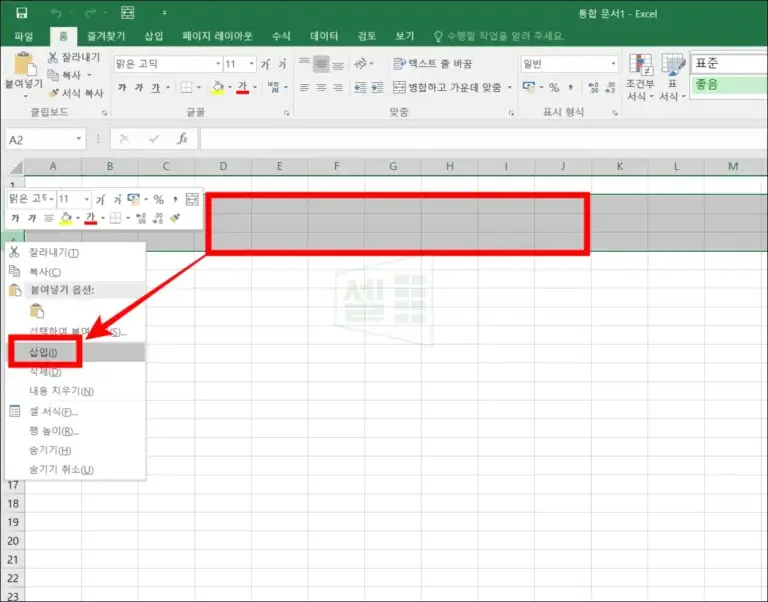This screenshot has height=602, width=768.
Task: Open the ribbon font name 맑은 고딕 dropdown
Action: point(218,64)
